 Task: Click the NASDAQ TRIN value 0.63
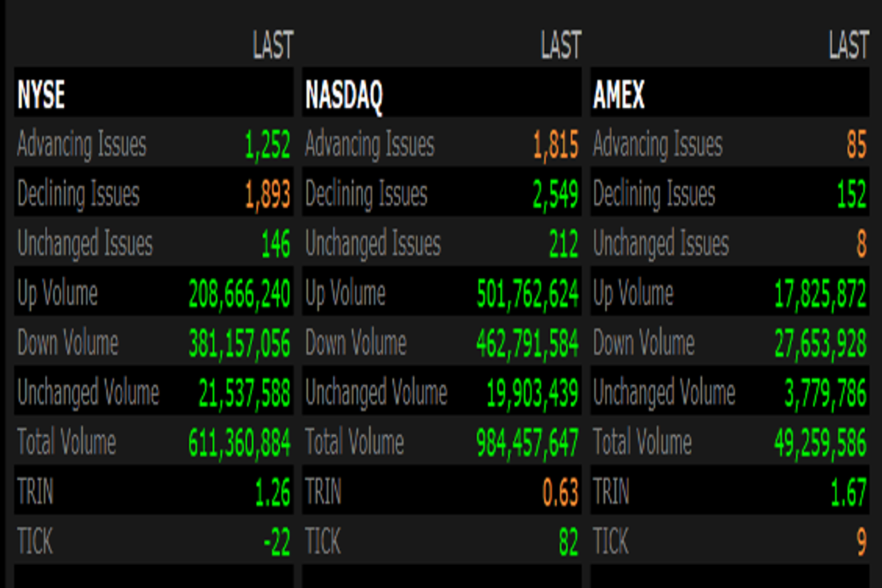point(561,492)
